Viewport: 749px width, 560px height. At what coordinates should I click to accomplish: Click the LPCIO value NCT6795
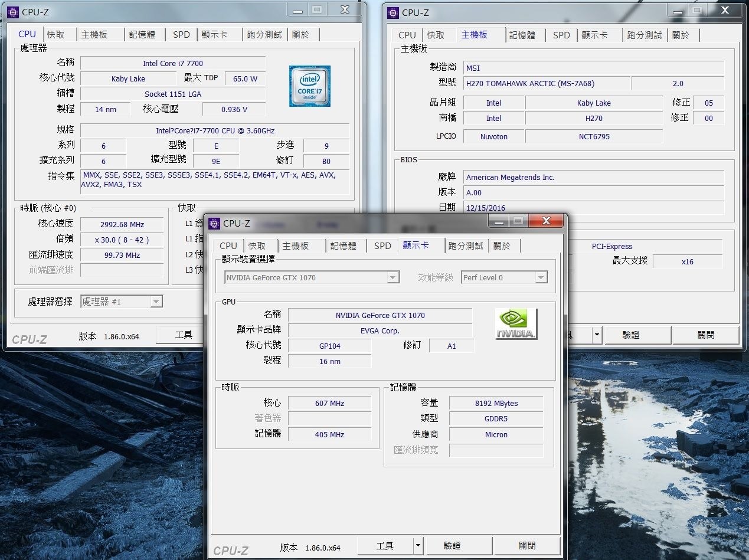594,136
